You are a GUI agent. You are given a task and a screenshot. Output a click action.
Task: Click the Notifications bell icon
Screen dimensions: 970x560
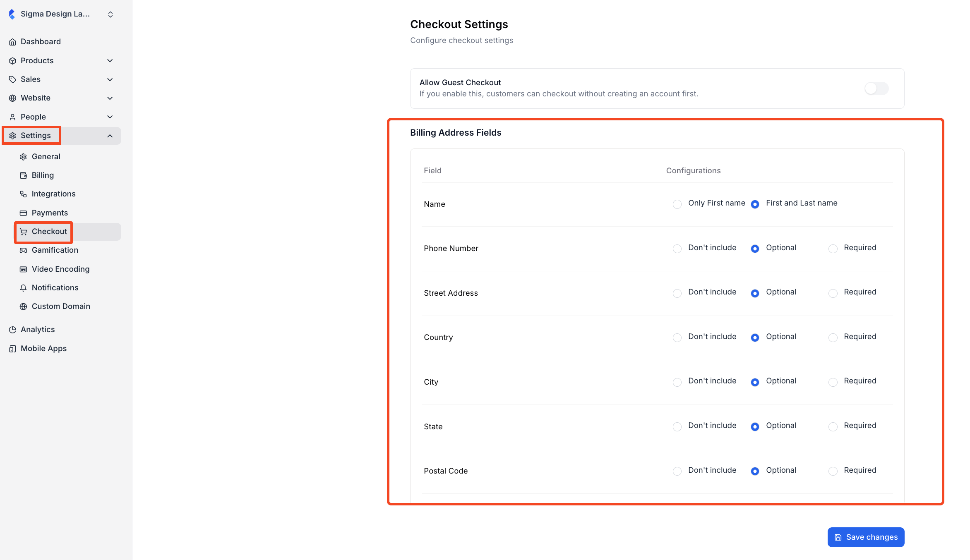click(23, 288)
